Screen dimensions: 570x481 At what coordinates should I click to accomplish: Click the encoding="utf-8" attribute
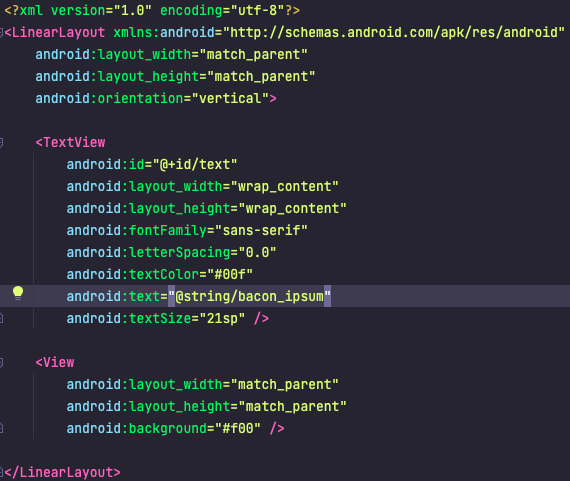coord(222,11)
